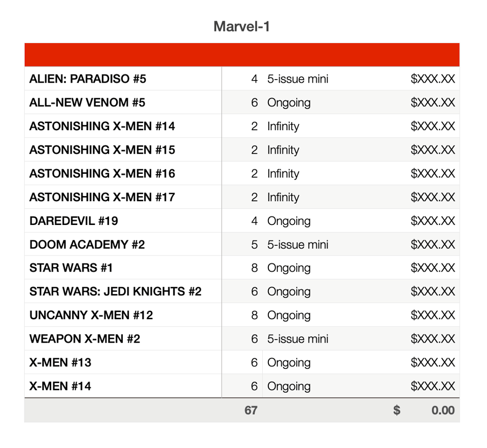Click the price cell for UNCANNY X-MEN #12
This screenshot has width=487, height=448.
(x=432, y=315)
